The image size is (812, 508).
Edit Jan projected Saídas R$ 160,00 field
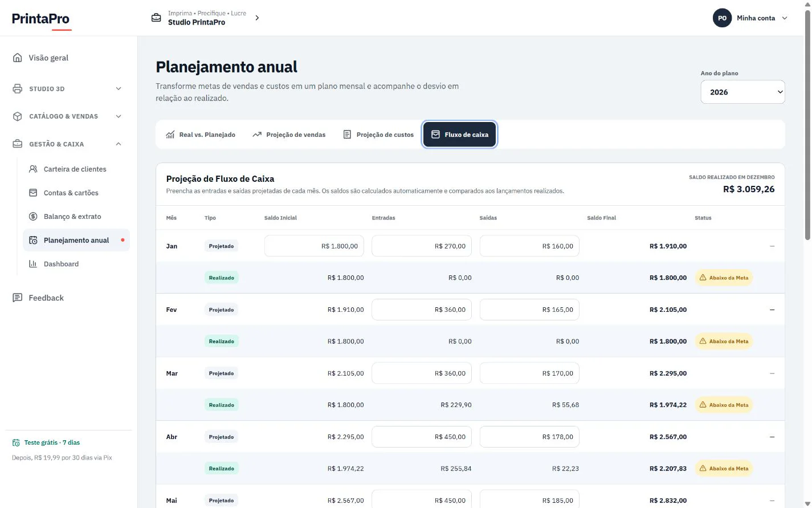529,246
